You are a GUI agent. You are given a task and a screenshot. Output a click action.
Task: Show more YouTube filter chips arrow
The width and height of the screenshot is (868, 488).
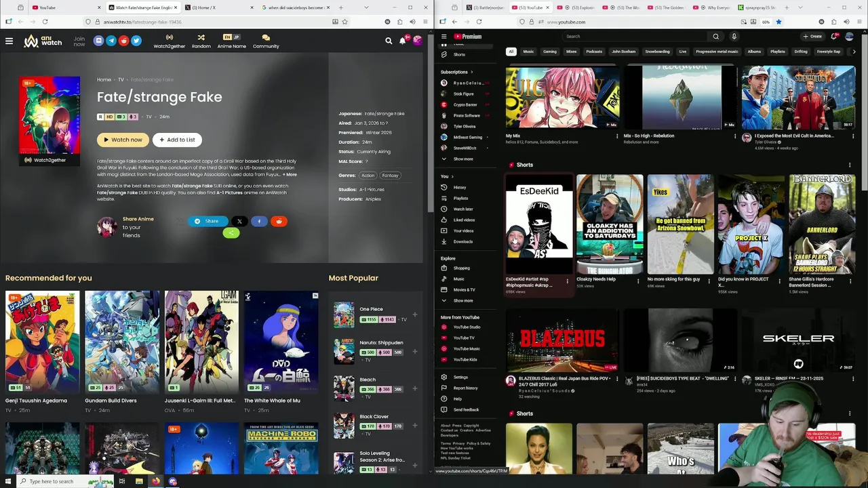853,52
